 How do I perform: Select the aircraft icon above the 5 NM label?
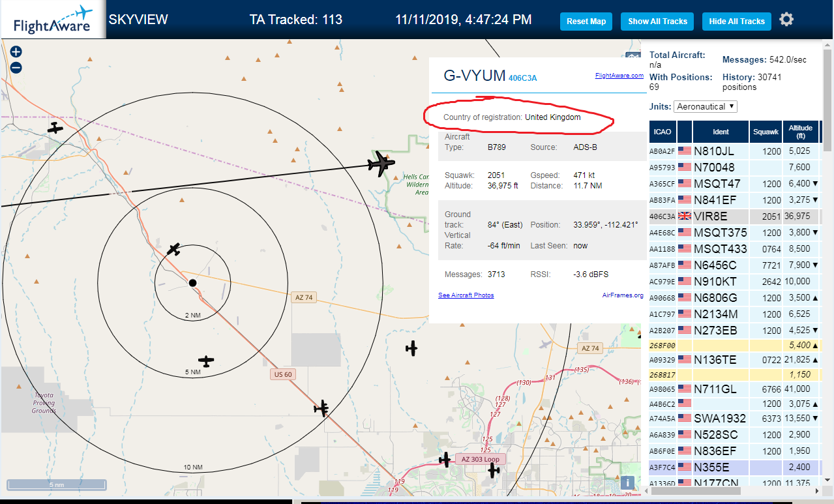(x=206, y=361)
